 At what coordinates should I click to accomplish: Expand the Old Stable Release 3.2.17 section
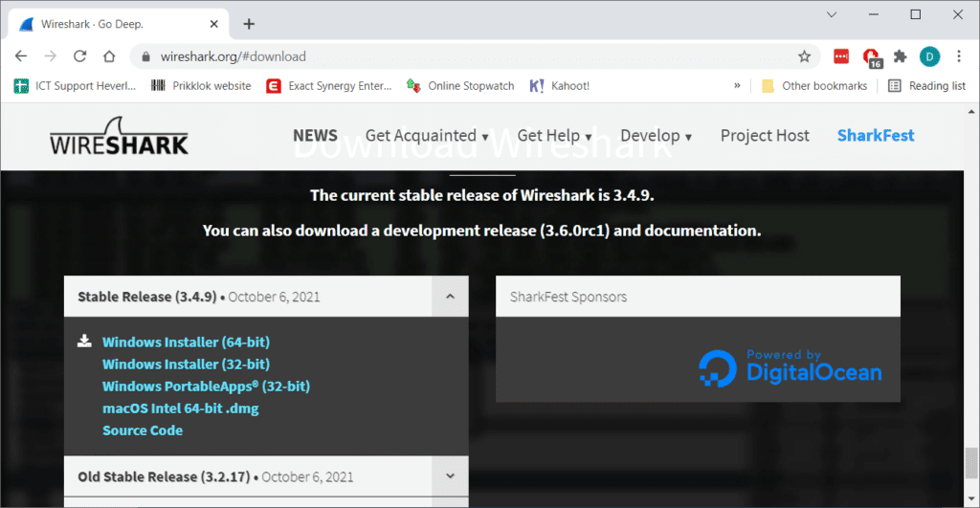(450, 476)
